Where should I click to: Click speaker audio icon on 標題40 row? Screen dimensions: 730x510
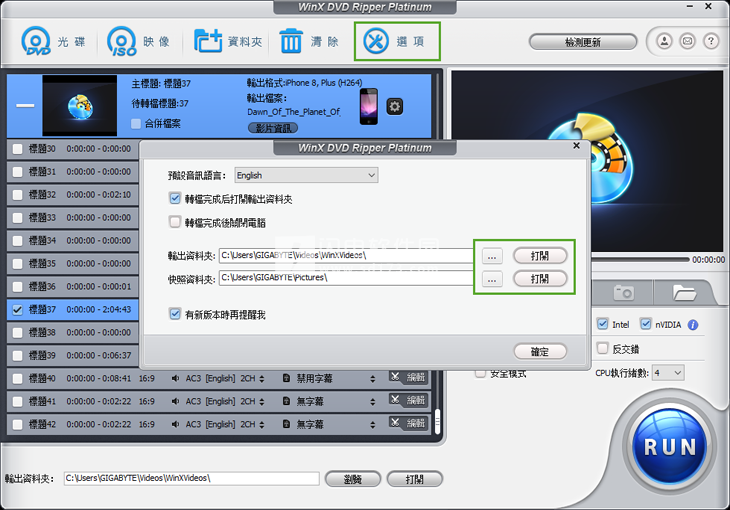(x=175, y=378)
